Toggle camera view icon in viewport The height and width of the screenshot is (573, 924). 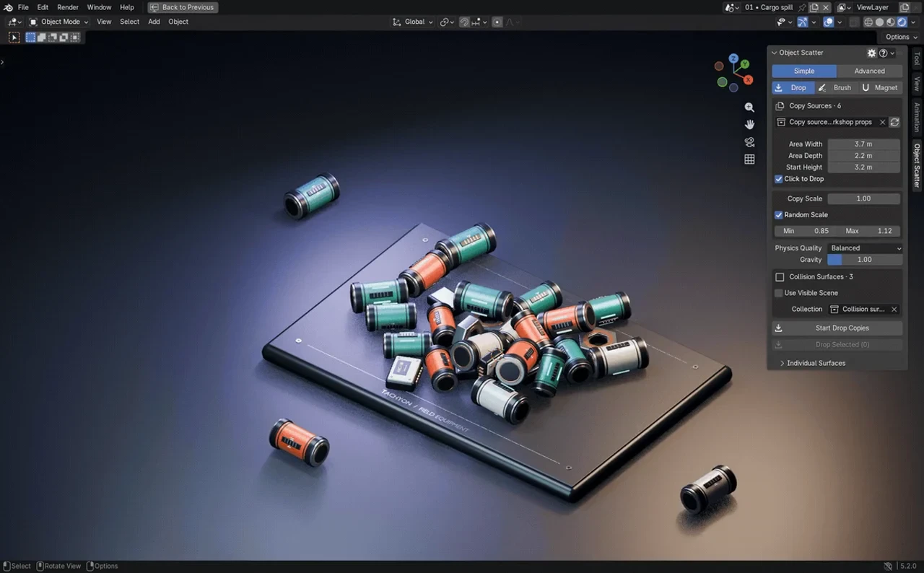coord(749,141)
